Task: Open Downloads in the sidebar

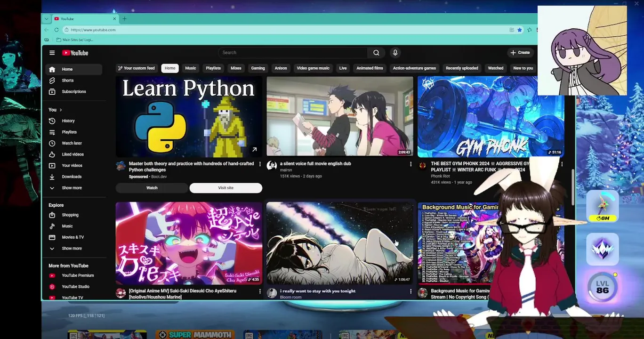Action: pyautogui.click(x=74, y=177)
